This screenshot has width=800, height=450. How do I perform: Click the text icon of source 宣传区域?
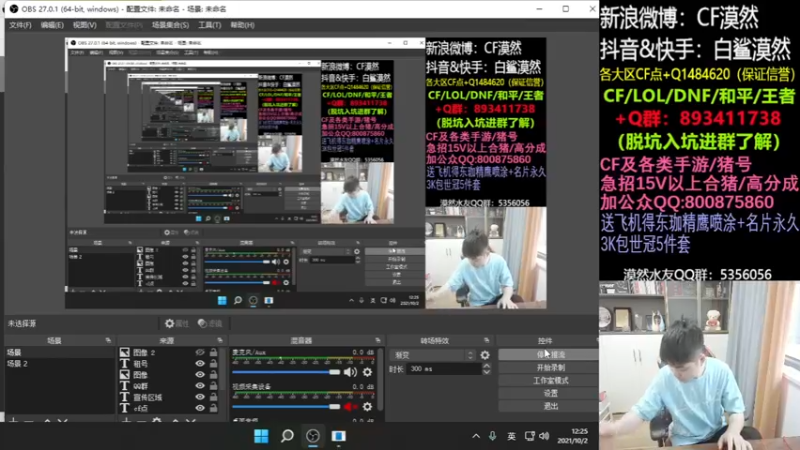click(124, 397)
